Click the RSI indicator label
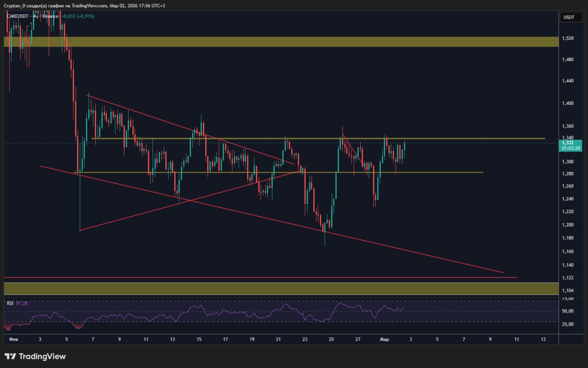Viewport: 588px width, 368px height. (10, 303)
